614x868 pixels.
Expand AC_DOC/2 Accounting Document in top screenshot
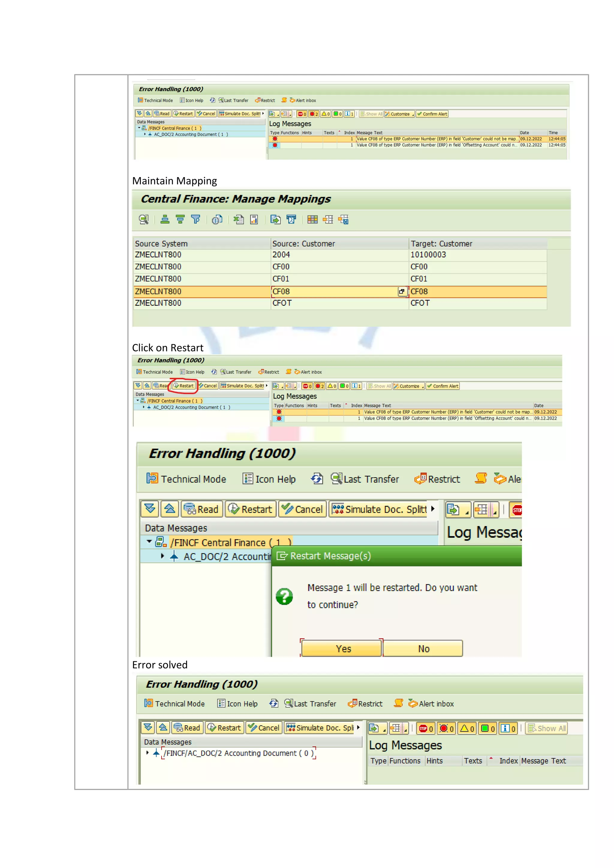145,134
